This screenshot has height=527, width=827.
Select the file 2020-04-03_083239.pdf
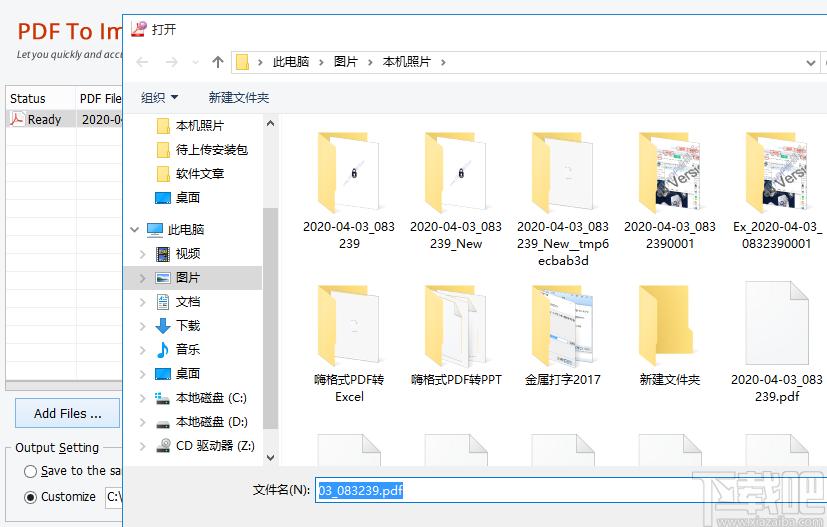pyautogui.click(x=777, y=342)
